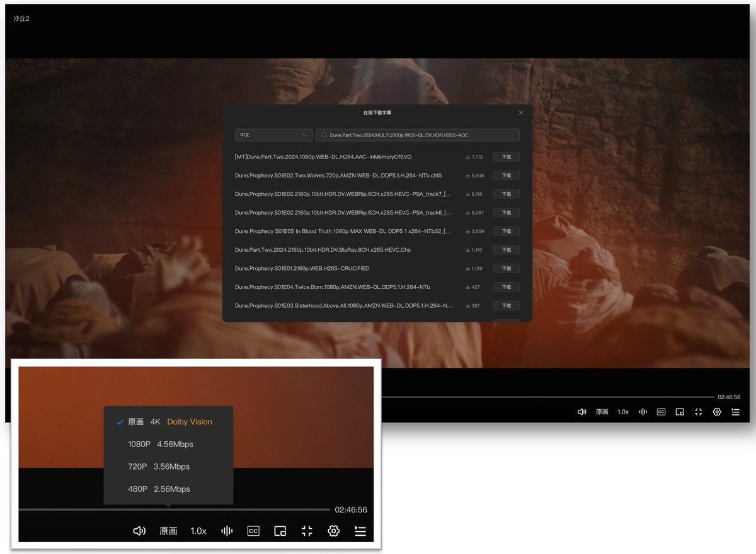The image size is (756, 554).
Task: Click the 1,410 download count
Action: (x=474, y=250)
